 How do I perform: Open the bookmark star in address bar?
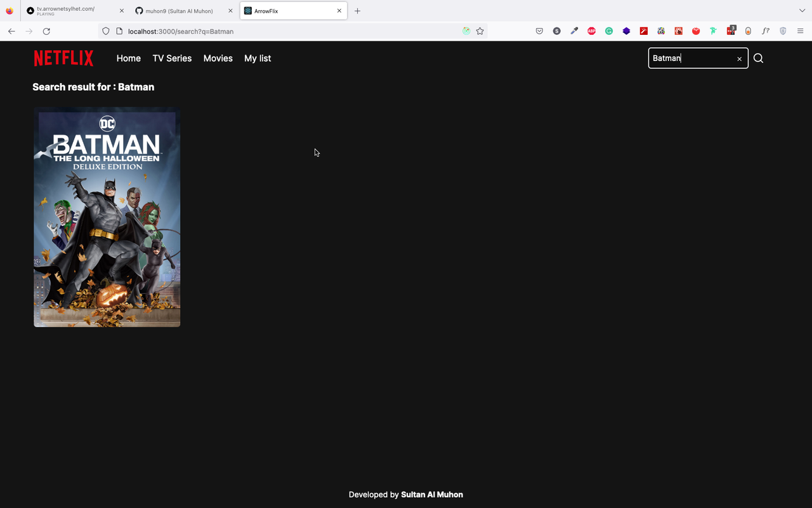(x=480, y=30)
